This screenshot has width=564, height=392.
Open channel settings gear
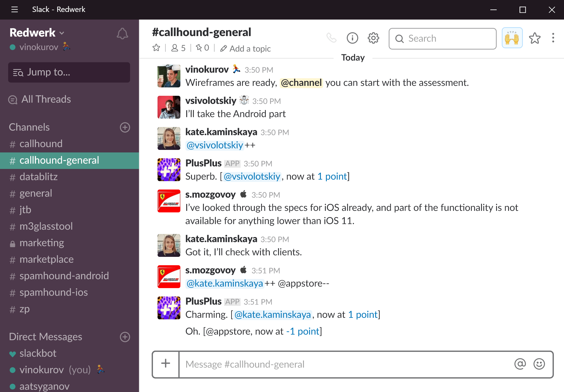click(x=373, y=38)
